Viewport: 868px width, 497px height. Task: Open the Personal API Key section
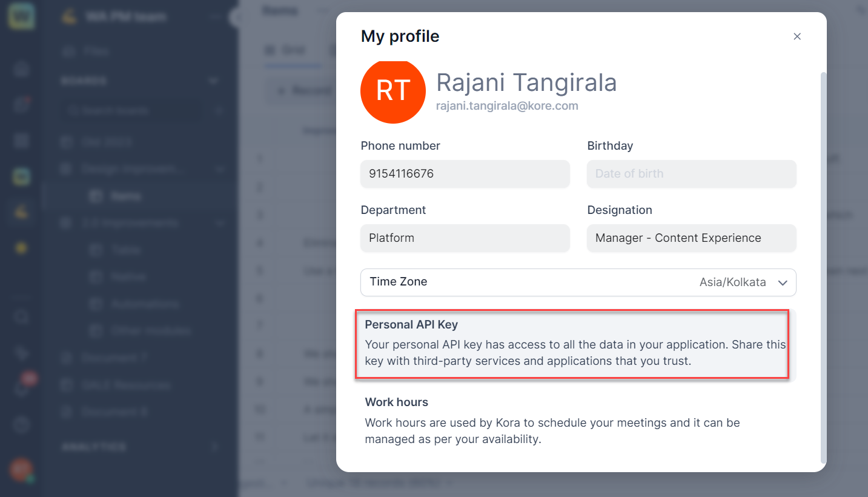pos(572,344)
